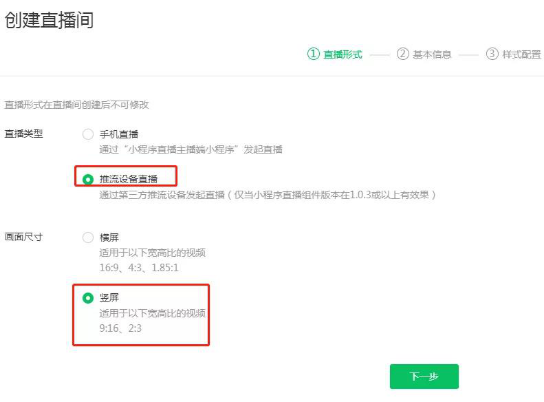
Task: Click the 创建直播间 page title
Action: 49,20
